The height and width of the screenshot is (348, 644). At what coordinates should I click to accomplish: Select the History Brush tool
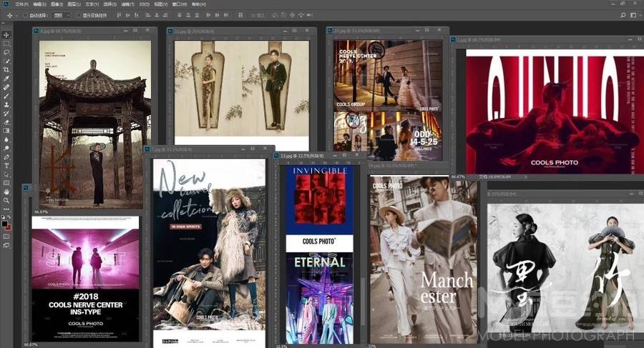[6, 113]
